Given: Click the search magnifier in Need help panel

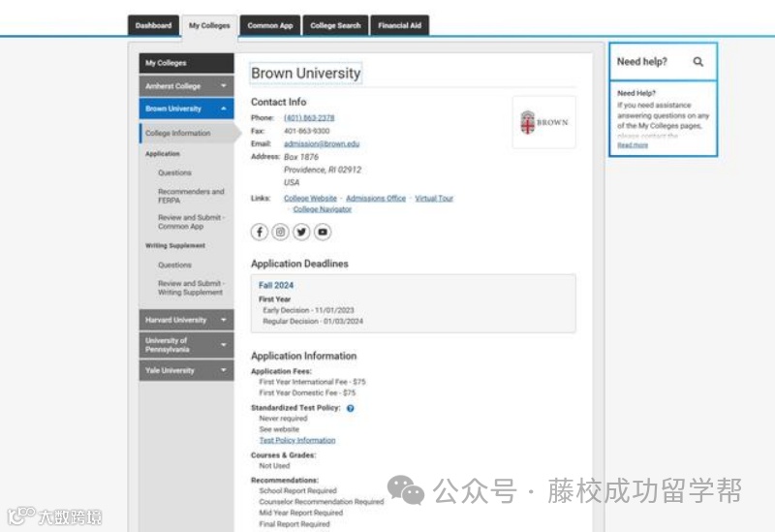Looking at the screenshot, I should coord(697,62).
